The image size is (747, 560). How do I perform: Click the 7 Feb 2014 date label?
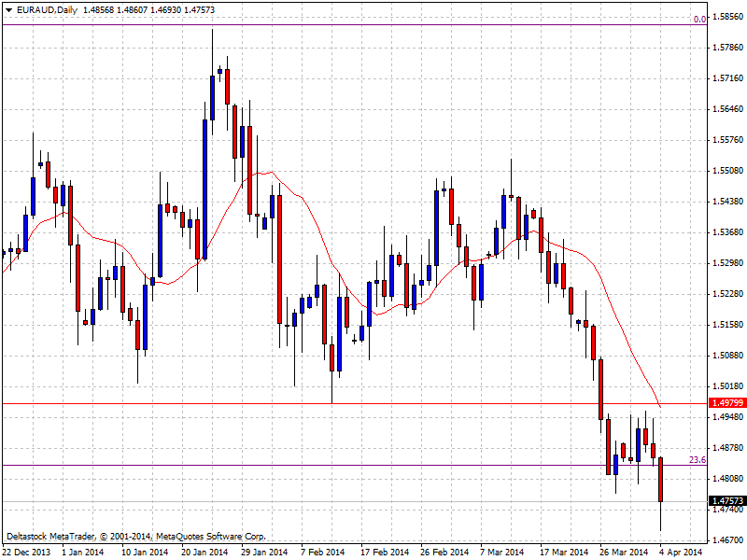[x=323, y=553]
